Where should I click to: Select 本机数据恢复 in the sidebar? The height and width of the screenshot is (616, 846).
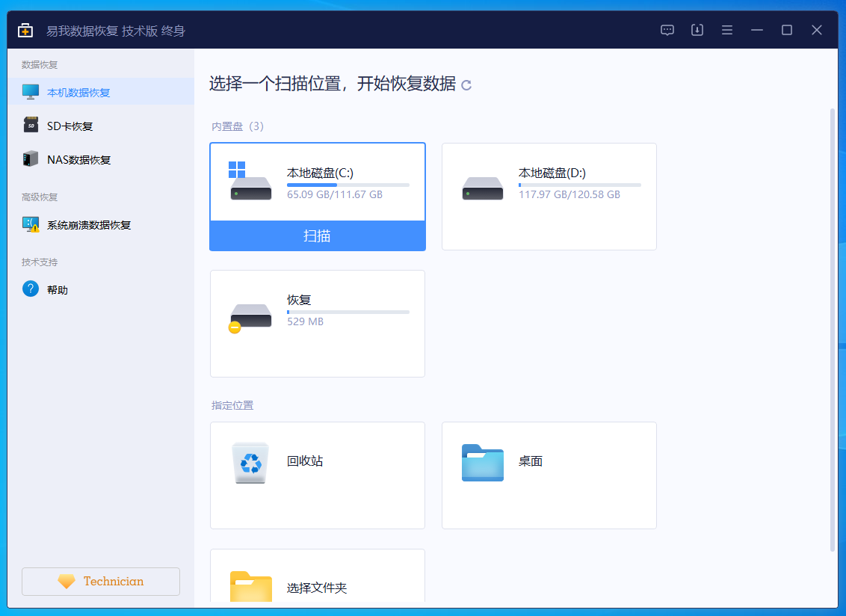[78, 93]
